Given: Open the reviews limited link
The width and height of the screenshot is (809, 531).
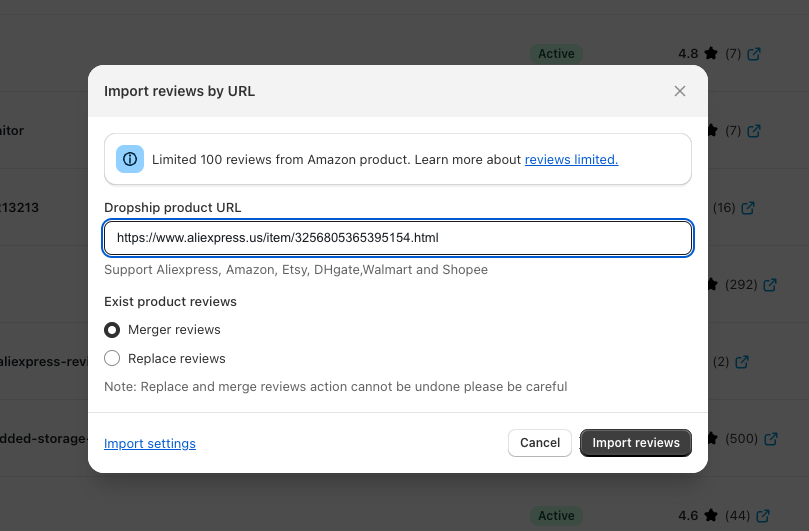Looking at the screenshot, I should [x=571, y=159].
